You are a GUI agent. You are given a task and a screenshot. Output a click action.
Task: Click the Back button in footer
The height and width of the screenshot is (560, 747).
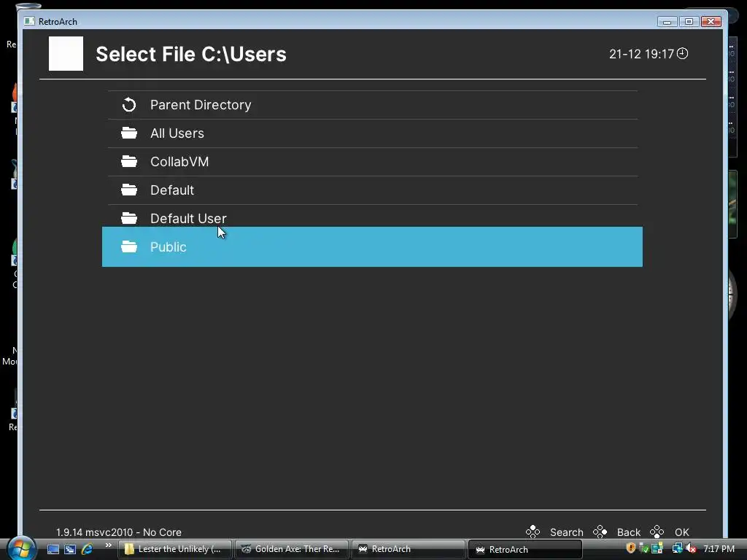pos(628,532)
